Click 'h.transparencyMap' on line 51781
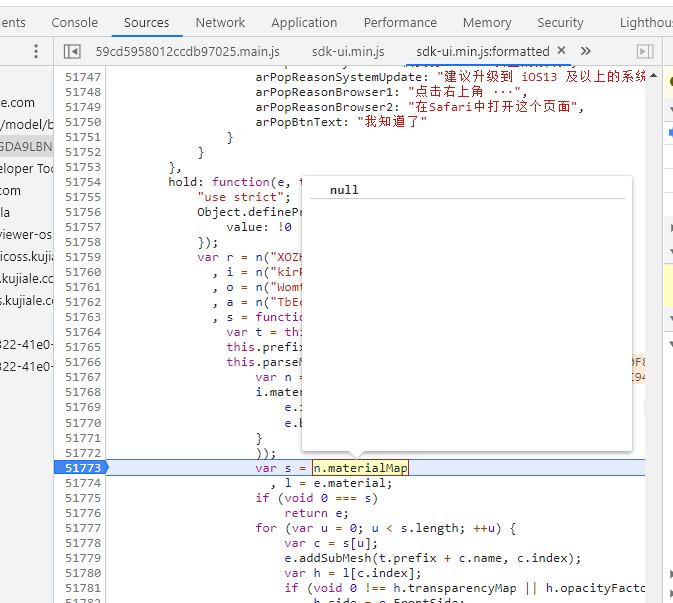Viewport: 673px width, 603px height. [x=455, y=588]
